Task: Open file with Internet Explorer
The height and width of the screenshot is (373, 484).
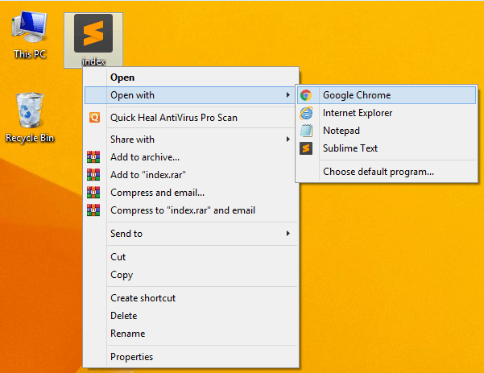Action: pos(387,113)
